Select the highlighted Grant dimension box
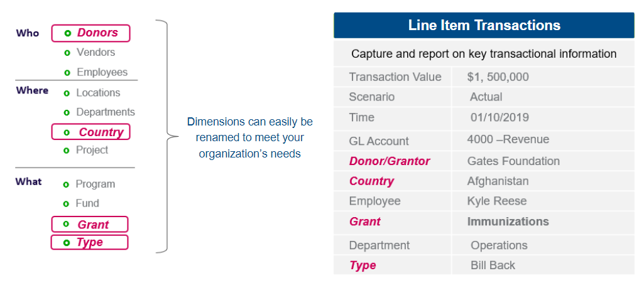 pyautogui.click(x=90, y=225)
